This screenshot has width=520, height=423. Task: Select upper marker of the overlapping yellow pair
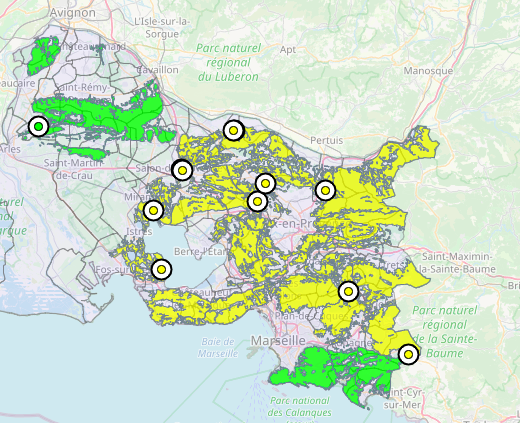tap(265, 183)
